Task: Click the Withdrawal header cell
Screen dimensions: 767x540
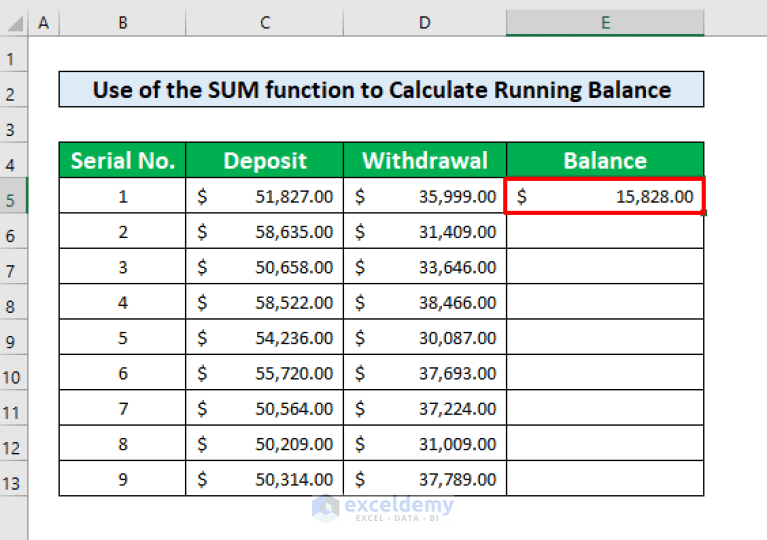Action: point(425,160)
